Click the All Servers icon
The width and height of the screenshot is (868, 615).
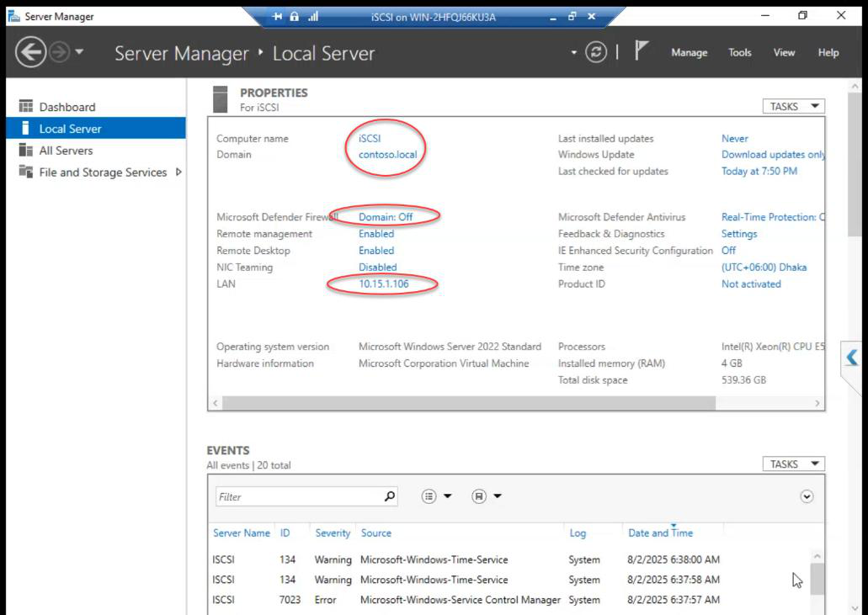pyautogui.click(x=25, y=150)
